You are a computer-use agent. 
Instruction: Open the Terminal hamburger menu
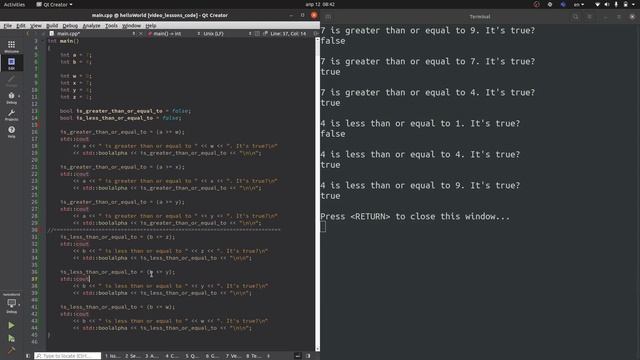point(589,17)
